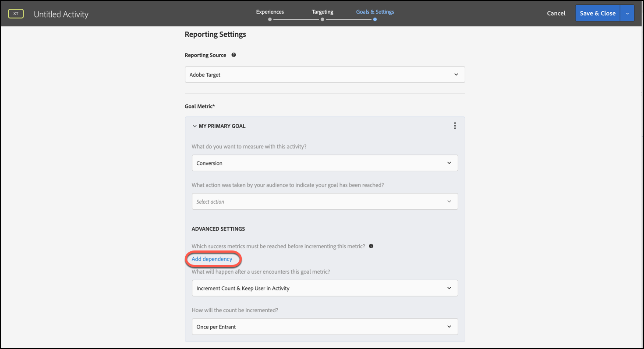This screenshot has height=349, width=644.
Task: Collapse the My Primary Goal section
Action: click(x=195, y=126)
